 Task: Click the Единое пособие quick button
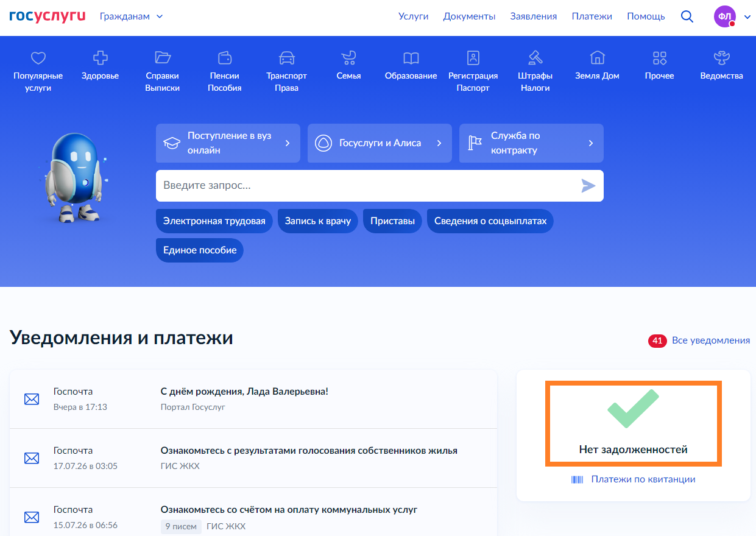(x=200, y=250)
